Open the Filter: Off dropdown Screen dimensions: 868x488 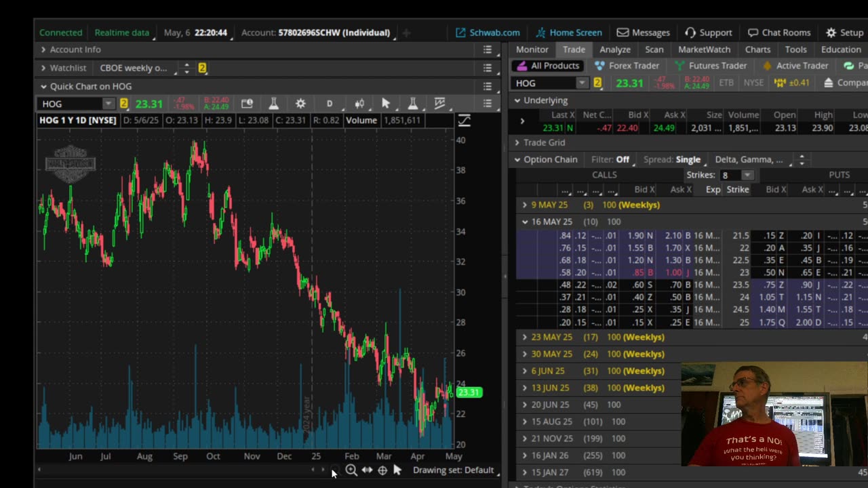point(610,160)
